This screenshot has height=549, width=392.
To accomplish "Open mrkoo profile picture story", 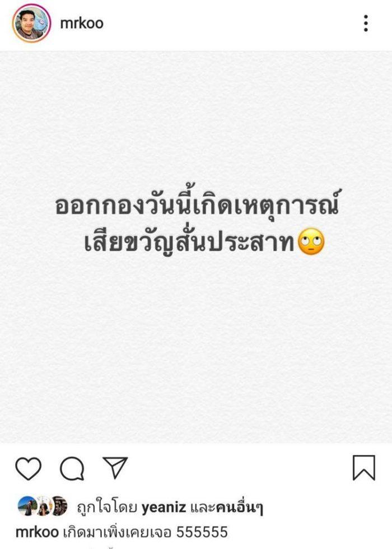I will click(31, 23).
